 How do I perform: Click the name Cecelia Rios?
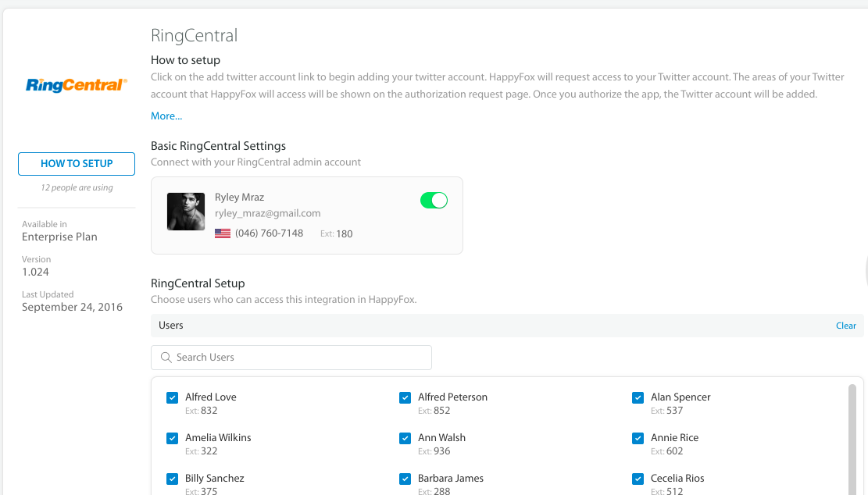[x=677, y=478]
